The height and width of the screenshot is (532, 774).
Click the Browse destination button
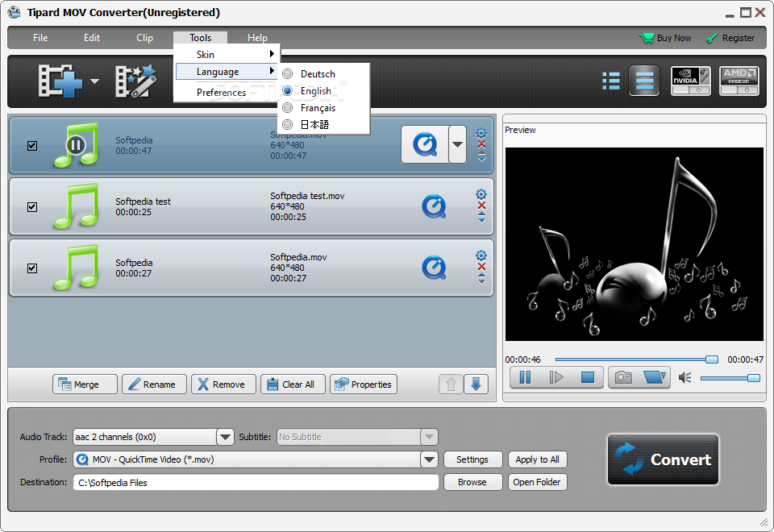tap(472, 482)
